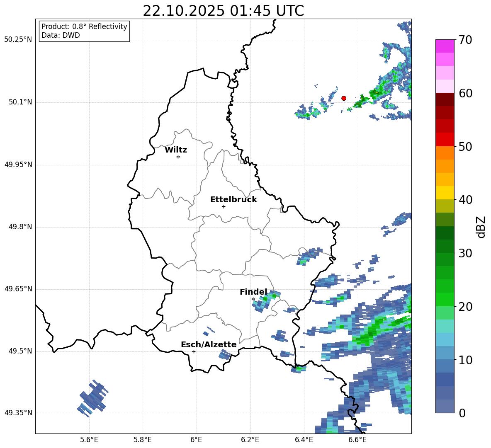The width and height of the screenshot is (491, 448).
Task: Click the red radar site marker
Action: (344, 98)
